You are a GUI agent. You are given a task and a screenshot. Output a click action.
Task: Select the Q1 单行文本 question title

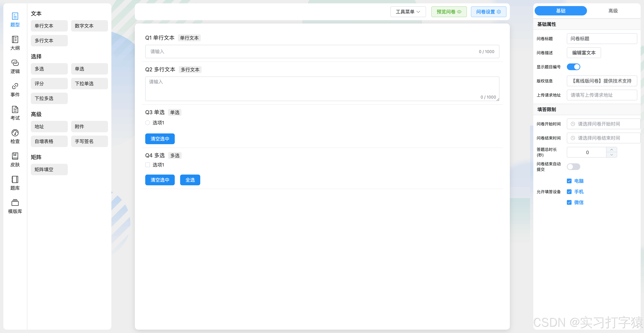click(160, 38)
